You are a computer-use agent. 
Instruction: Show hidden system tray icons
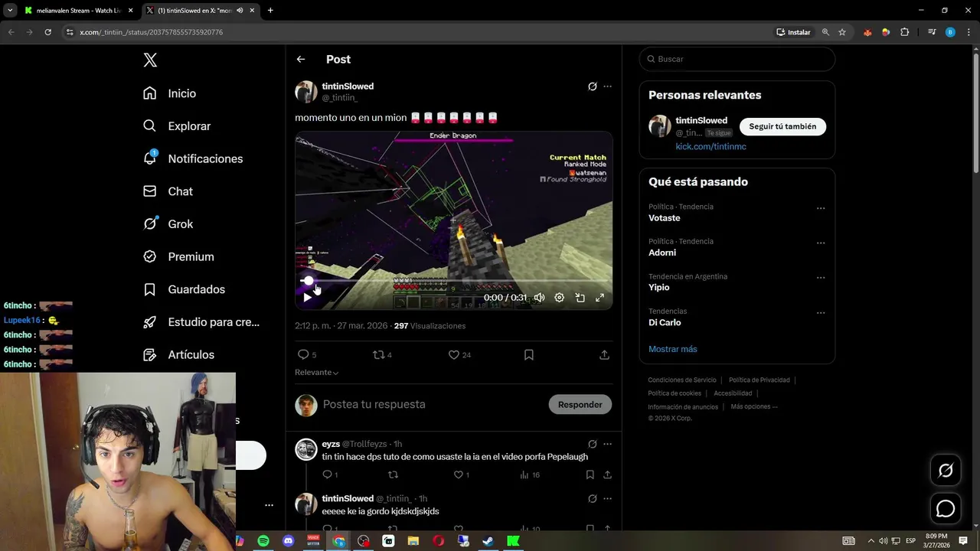pyautogui.click(x=871, y=541)
